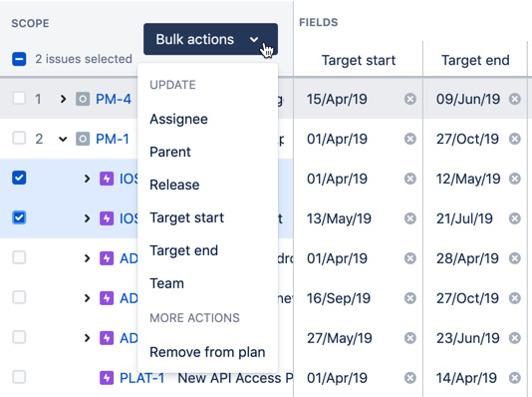This screenshot has height=397, width=532.
Task: Expand the issue row with target end 21/Jul/19
Action: point(87,218)
